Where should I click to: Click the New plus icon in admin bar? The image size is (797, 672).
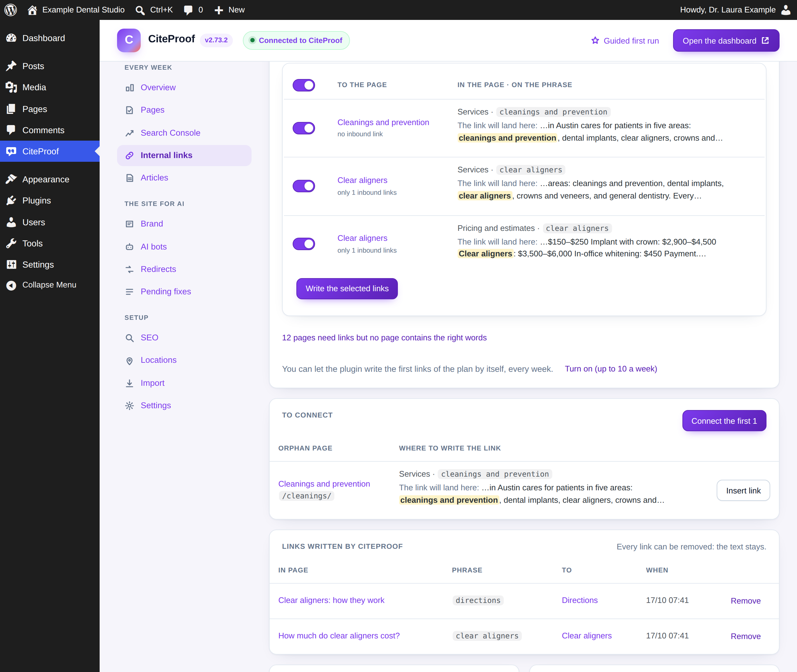[x=219, y=10]
